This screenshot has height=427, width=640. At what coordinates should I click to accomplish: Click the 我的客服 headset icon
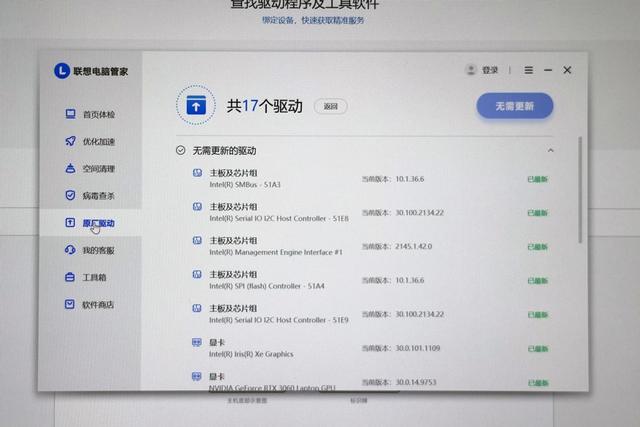tap(70, 249)
